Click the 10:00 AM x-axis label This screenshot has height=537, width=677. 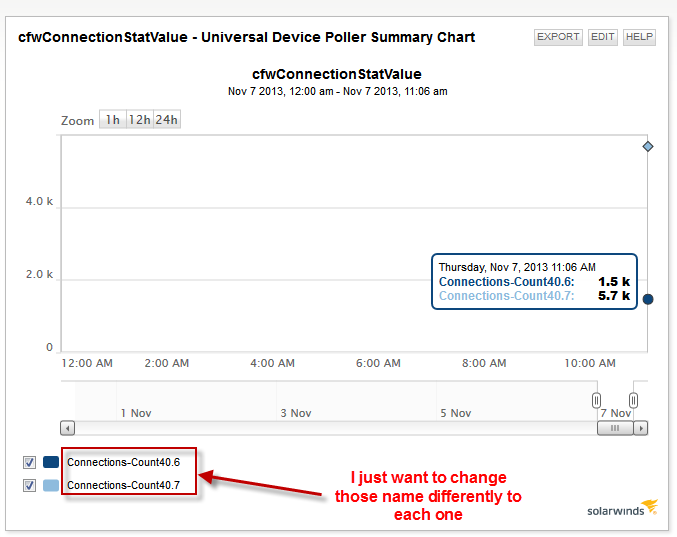(590, 363)
